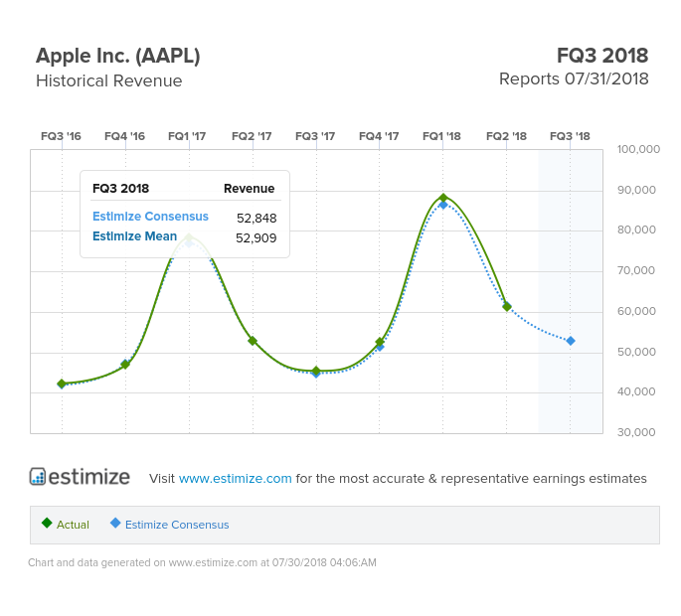
Task: Click the Apple Inc. (AAPL) title
Action: click(x=117, y=56)
